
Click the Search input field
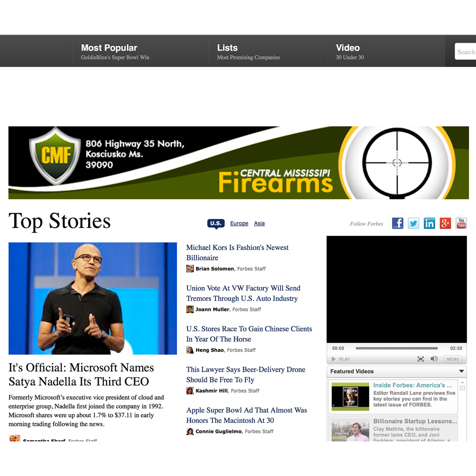(466, 51)
